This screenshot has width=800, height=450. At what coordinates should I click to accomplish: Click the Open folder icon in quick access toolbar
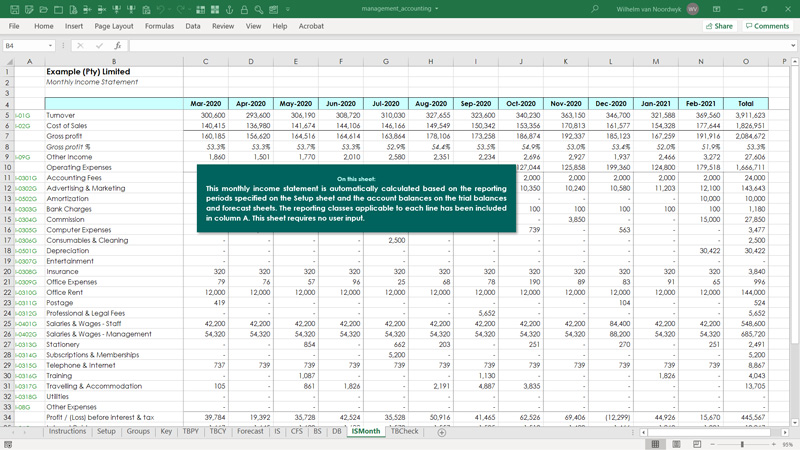click(x=44, y=9)
